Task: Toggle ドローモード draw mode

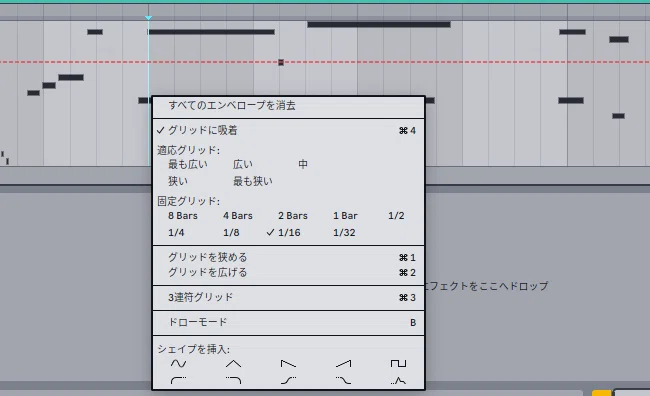Action: click(289, 322)
